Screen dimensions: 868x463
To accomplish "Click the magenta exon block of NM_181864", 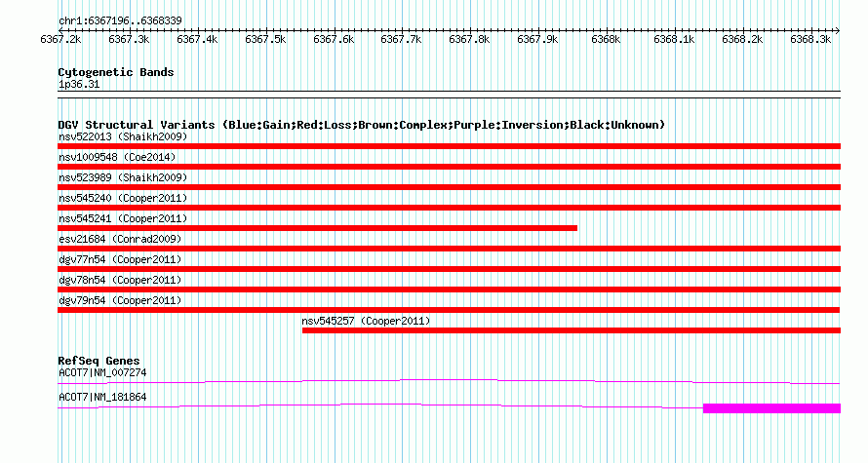I will click(x=771, y=408).
